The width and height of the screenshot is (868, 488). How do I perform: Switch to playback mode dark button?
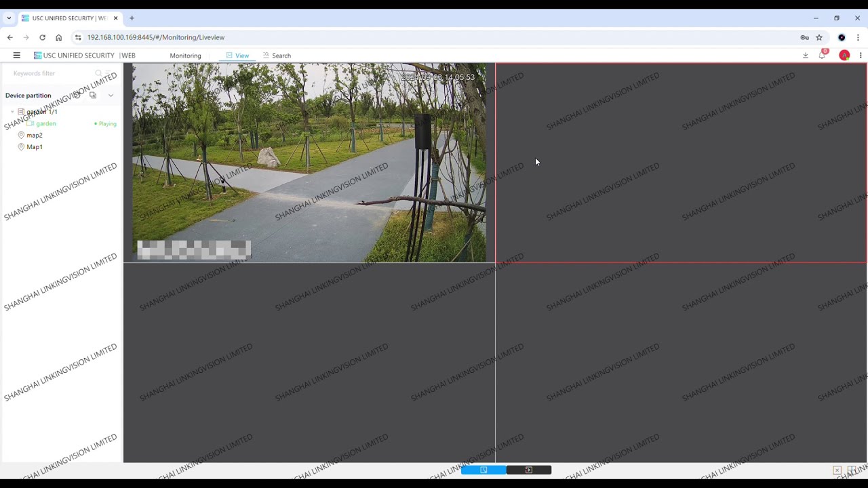pos(529,470)
